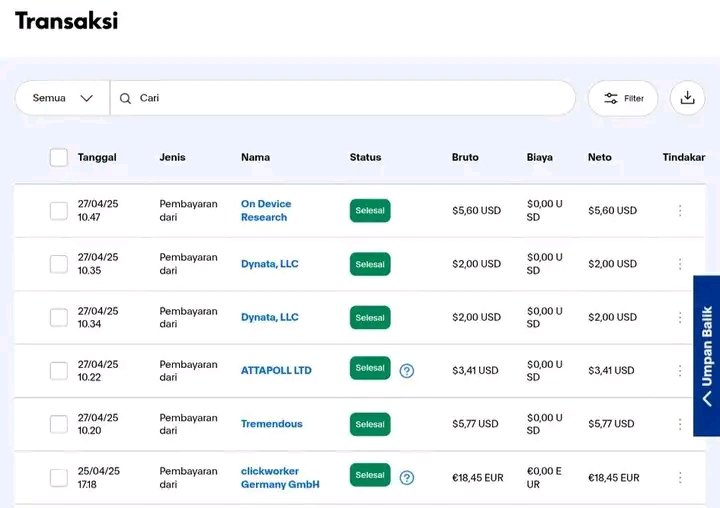Image resolution: width=720 pixels, height=508 pixels.
Task: Open Tremendous transaction link
Action: click(271, 424)
